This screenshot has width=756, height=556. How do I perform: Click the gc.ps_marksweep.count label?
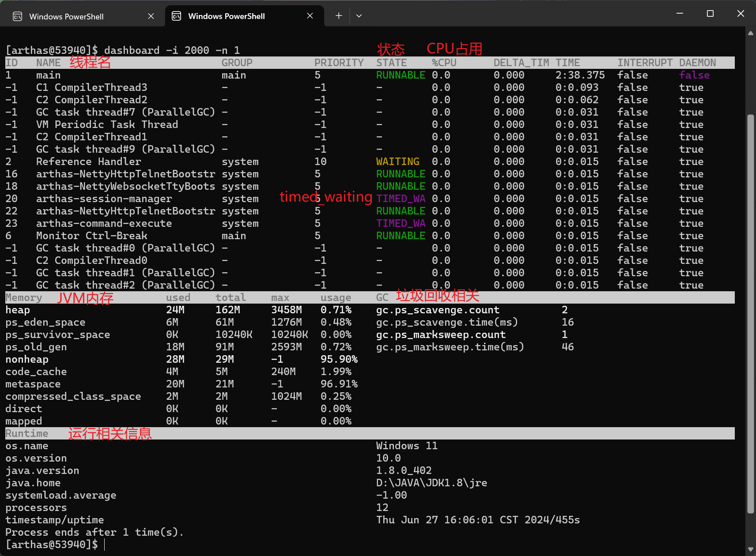(x=440, y=334)
